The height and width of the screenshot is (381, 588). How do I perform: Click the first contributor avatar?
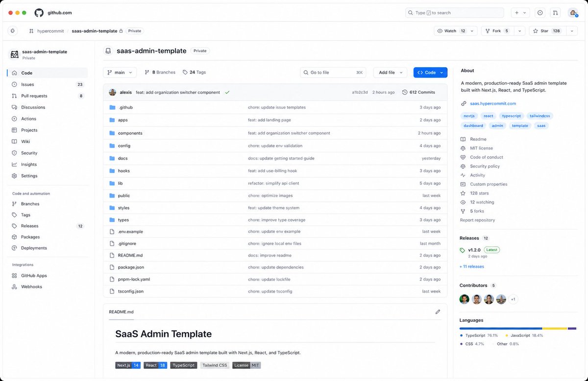(x=464, y=299)
